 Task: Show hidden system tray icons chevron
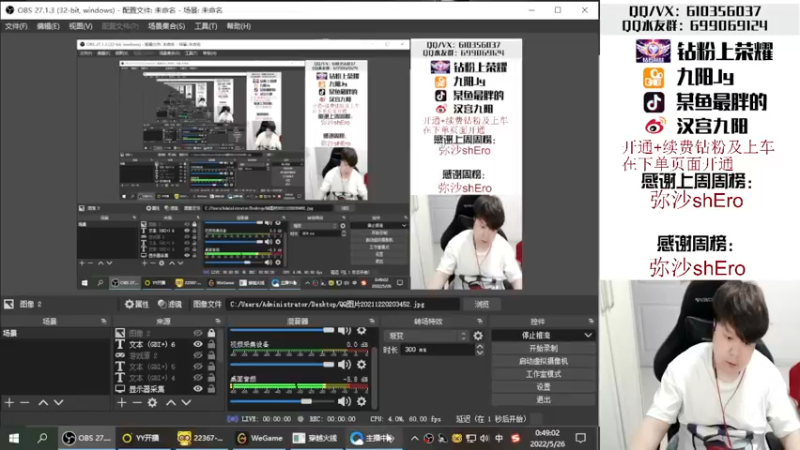(414, 438)
